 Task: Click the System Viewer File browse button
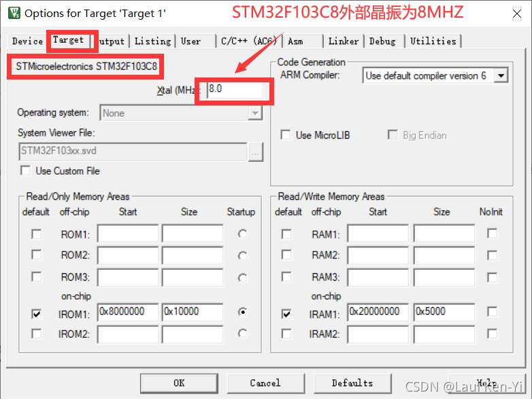point(256,152)
